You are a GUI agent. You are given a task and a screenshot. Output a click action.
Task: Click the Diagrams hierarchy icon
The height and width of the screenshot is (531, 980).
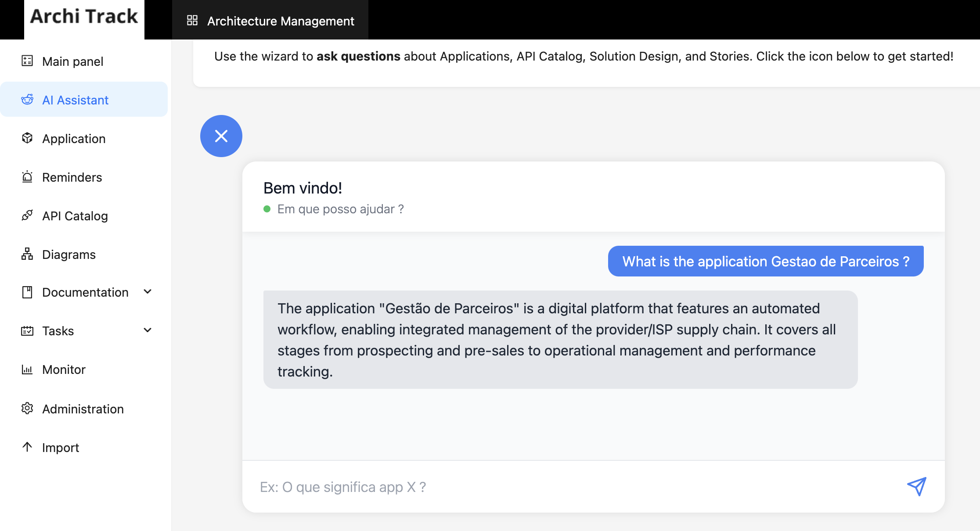(27, 254)
